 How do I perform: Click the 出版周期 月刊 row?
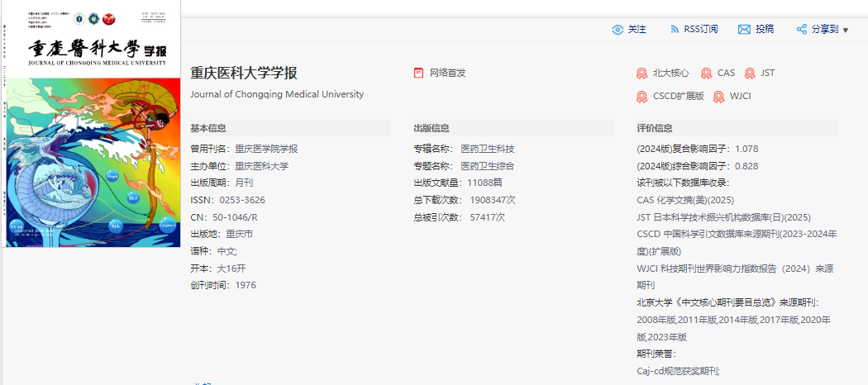coord(222,183)
